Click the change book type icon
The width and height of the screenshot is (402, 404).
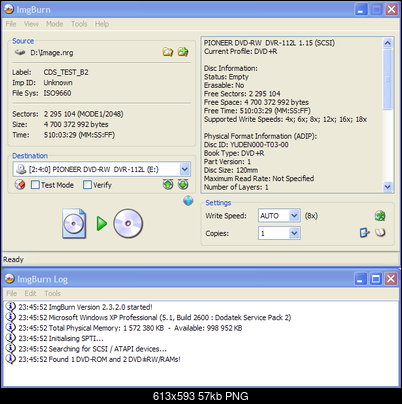tap(364, 232)
